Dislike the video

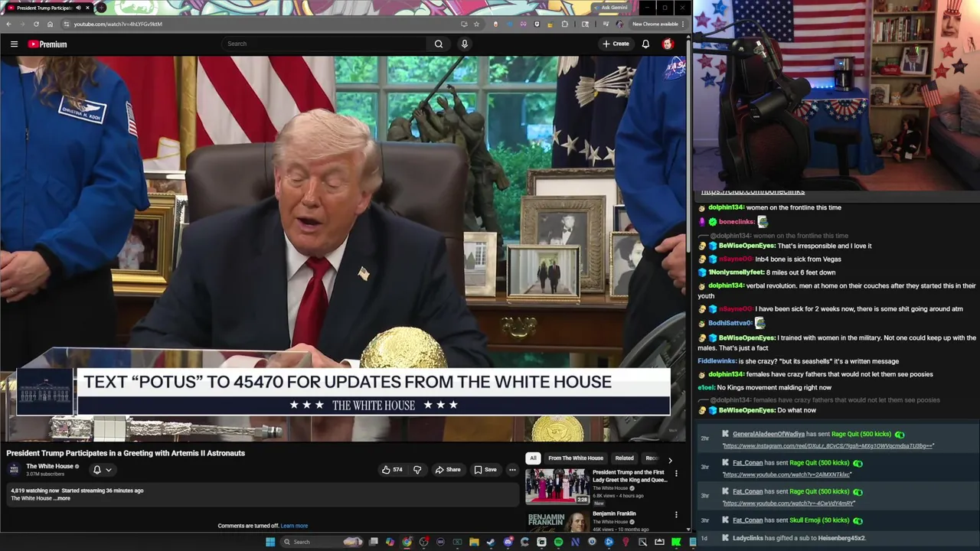coord(417,470)
